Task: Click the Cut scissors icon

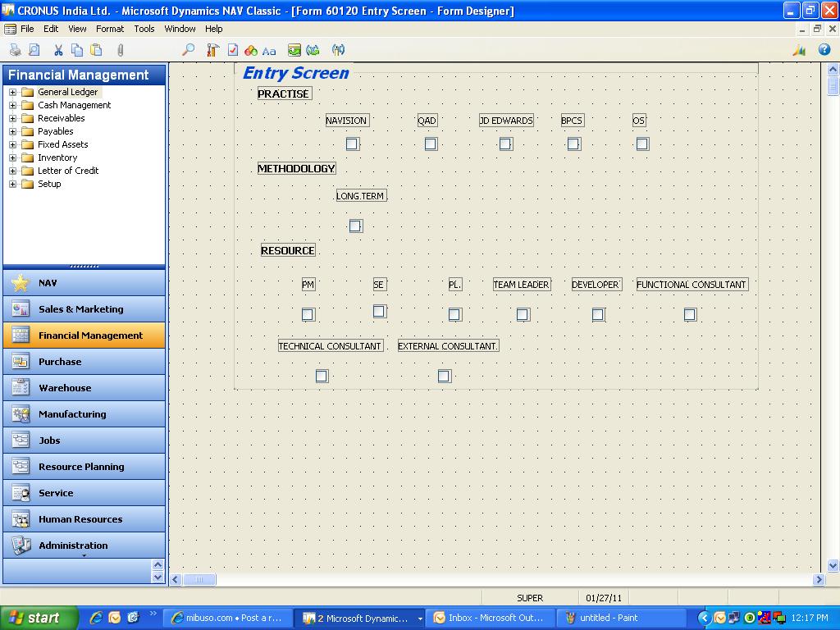Action: (58, 50)
